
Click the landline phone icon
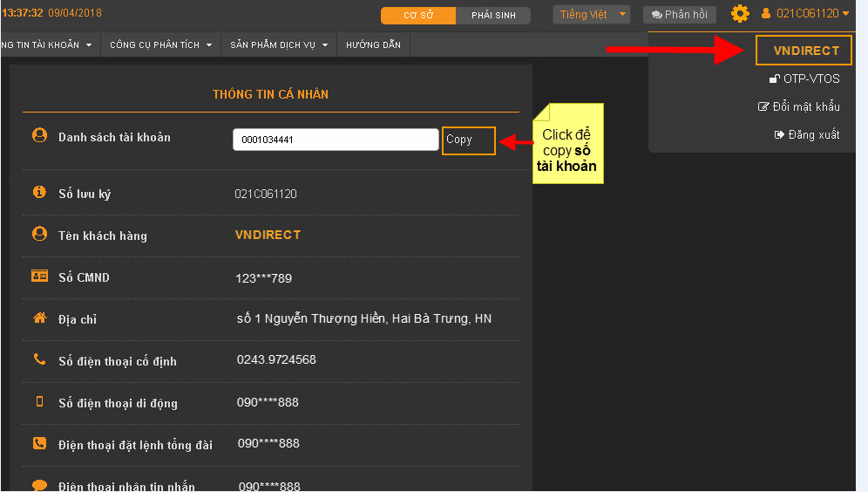click(x=39, y=359)
